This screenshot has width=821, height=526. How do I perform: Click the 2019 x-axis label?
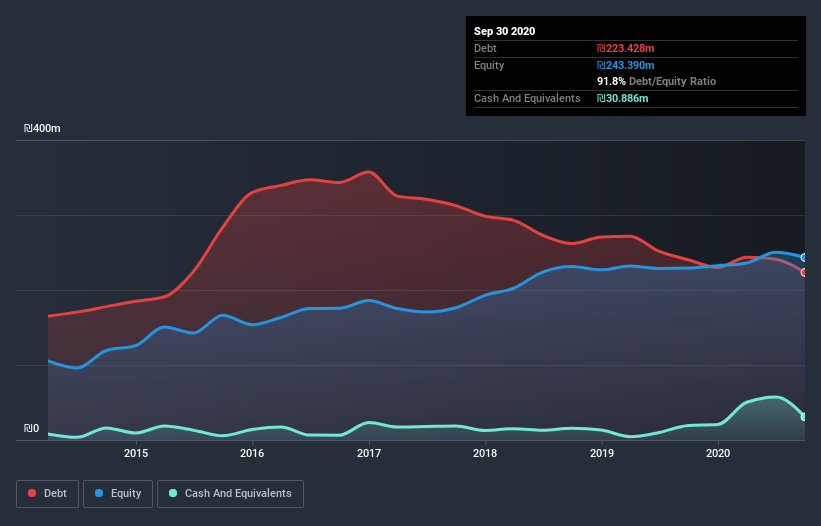tap(602, 453)
